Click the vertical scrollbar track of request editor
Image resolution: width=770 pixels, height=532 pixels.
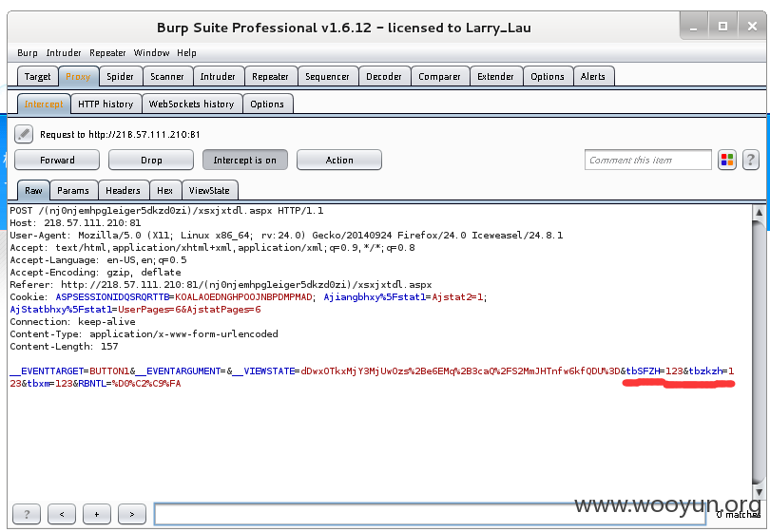click(x=759, y=352)
